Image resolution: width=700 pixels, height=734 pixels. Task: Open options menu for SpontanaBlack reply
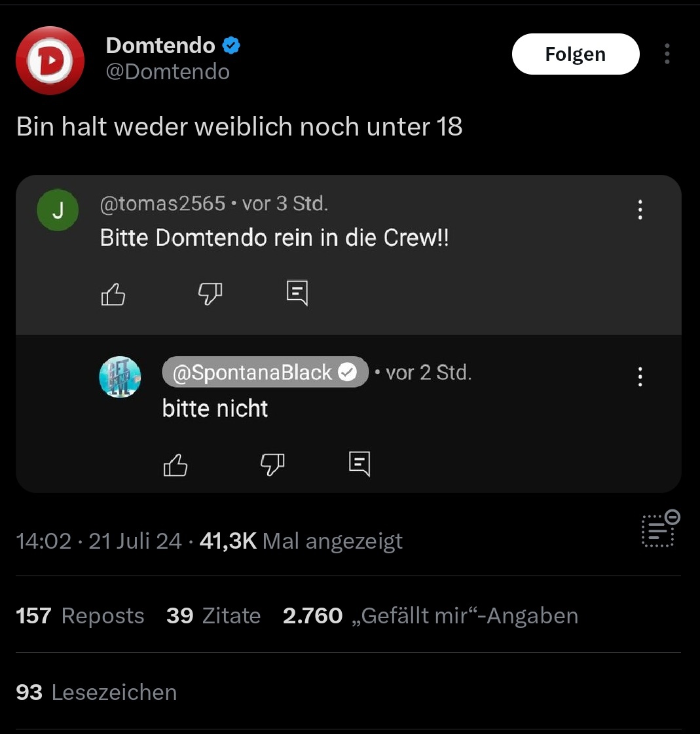[640, 376]
